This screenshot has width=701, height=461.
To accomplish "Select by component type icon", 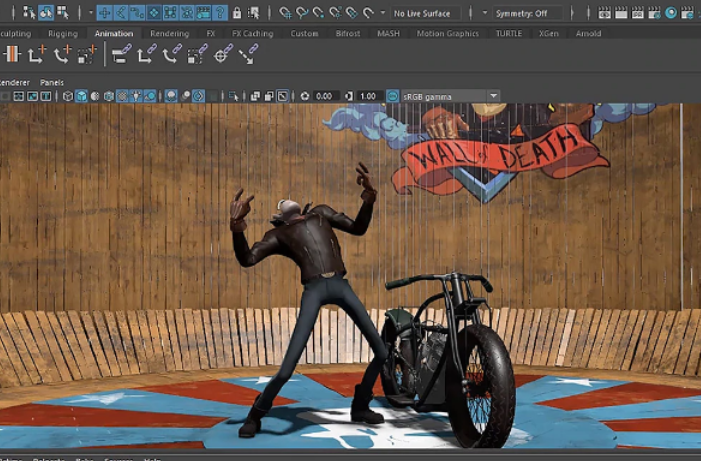I will pyautogui.click(x=63, y=13).
